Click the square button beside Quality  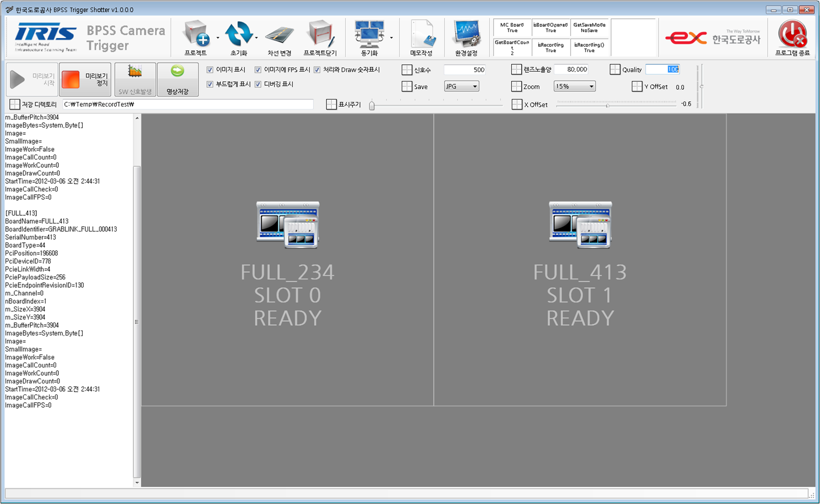(x=615, y=69)
